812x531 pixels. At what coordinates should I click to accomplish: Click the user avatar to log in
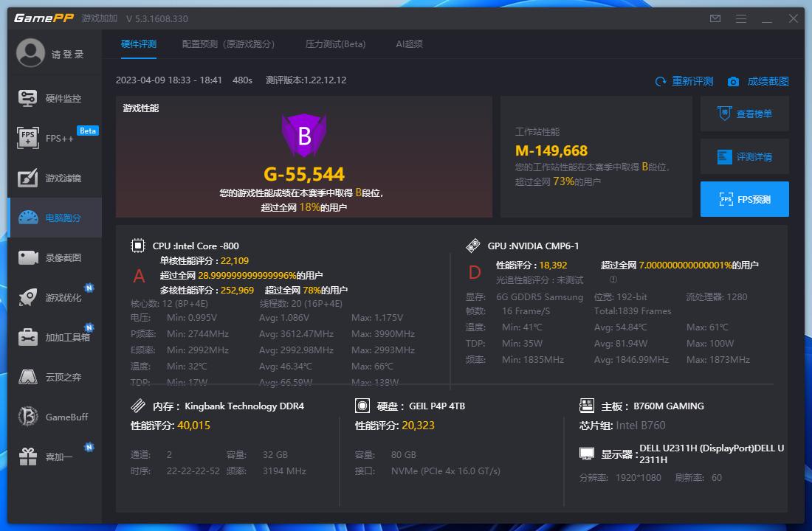tap(30, 53)
